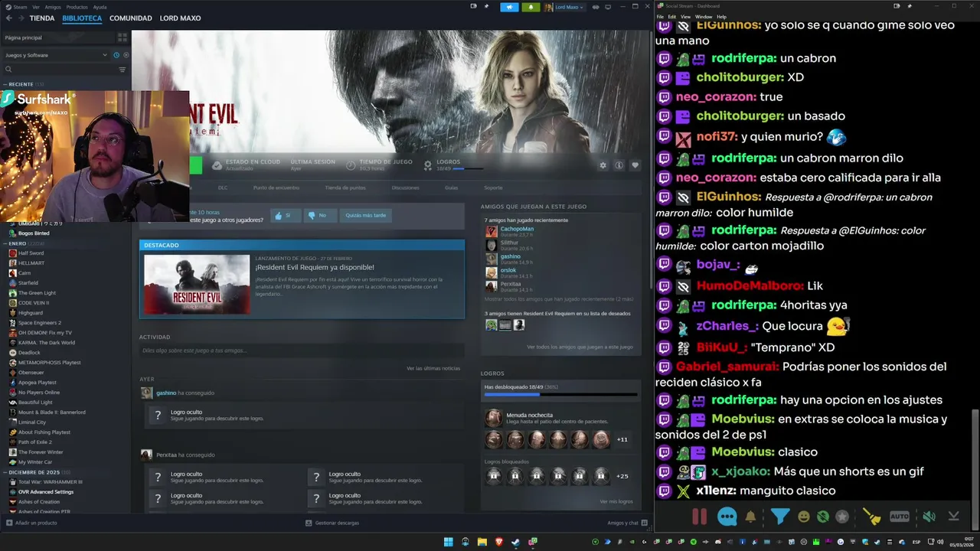Go back with the Steam back arrow
This screenshot has height=551, width=980.
(8, 18)
